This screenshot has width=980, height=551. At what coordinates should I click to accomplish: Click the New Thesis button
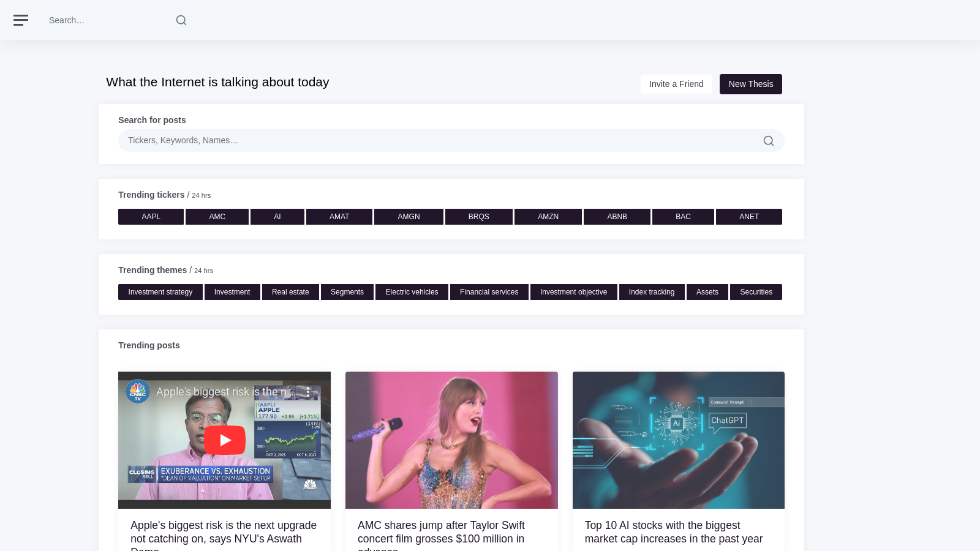click(x=751, y=84)
